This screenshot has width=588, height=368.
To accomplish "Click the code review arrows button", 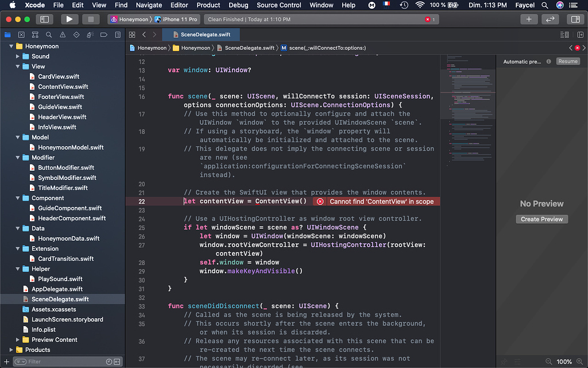I will coord(550,19).
